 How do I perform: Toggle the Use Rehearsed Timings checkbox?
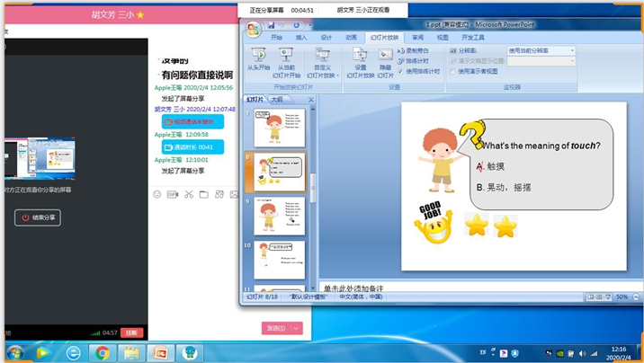401,71
